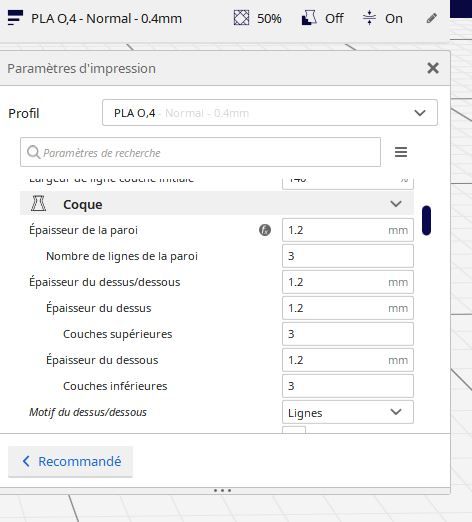Click the Épaisseur de la paroi value field
The width and height of the screenshot is (472, 522).
point(348,230)
